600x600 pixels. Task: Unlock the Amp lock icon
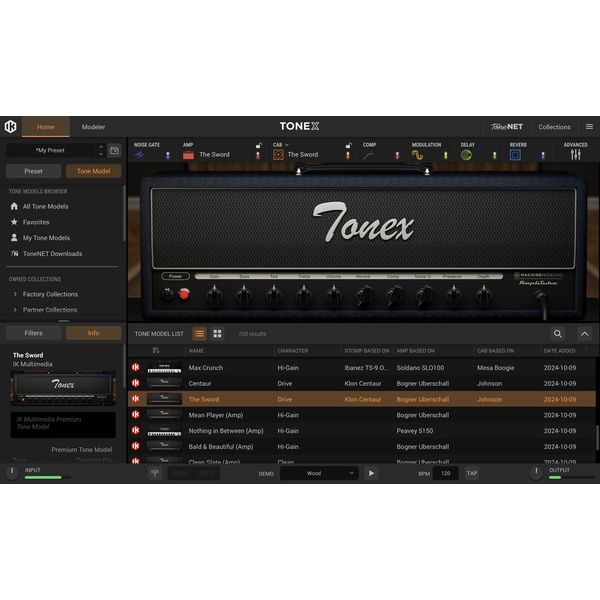[x=259, y=145]
